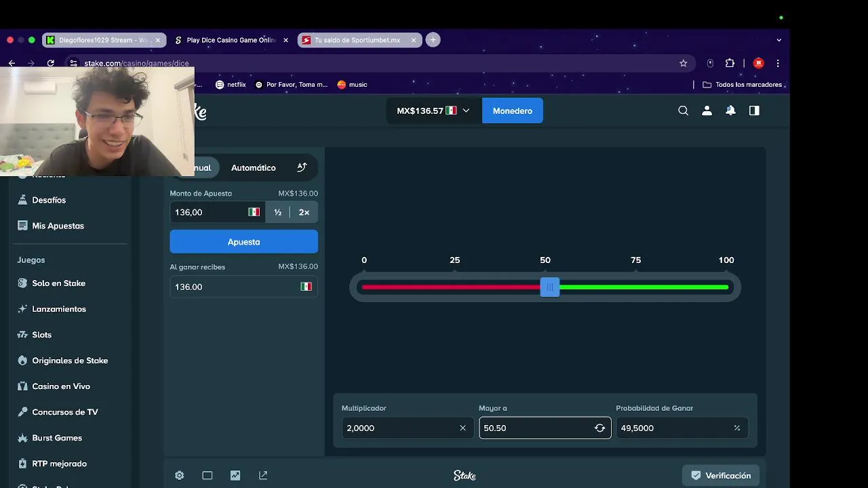This screenshot has height=488, width=868.
Task: Close the Diegoflores1029 Stream tab
Action: (158, 40)
